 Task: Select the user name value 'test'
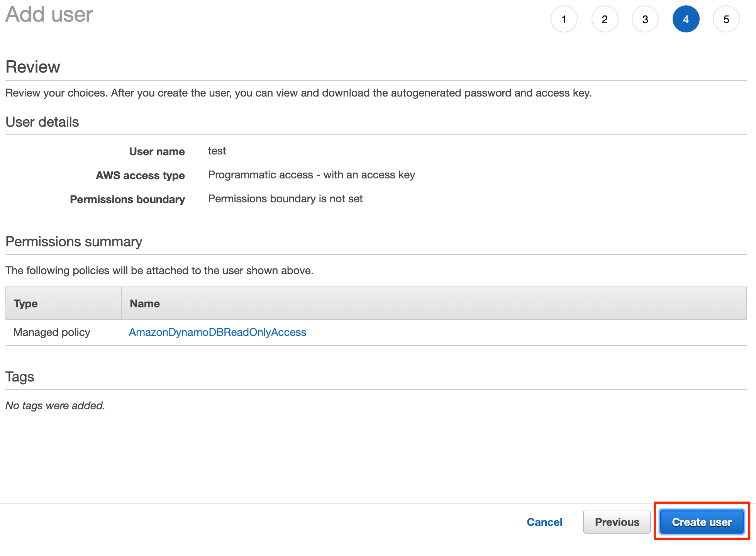click(217, 151)
